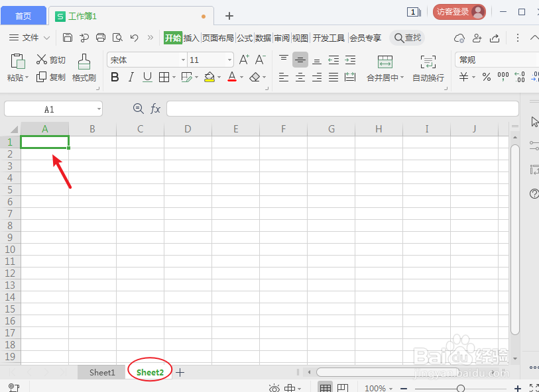Toggle the eye protection mode icon
The width and height of the screenshot is (539, 392).
(274, 388)
